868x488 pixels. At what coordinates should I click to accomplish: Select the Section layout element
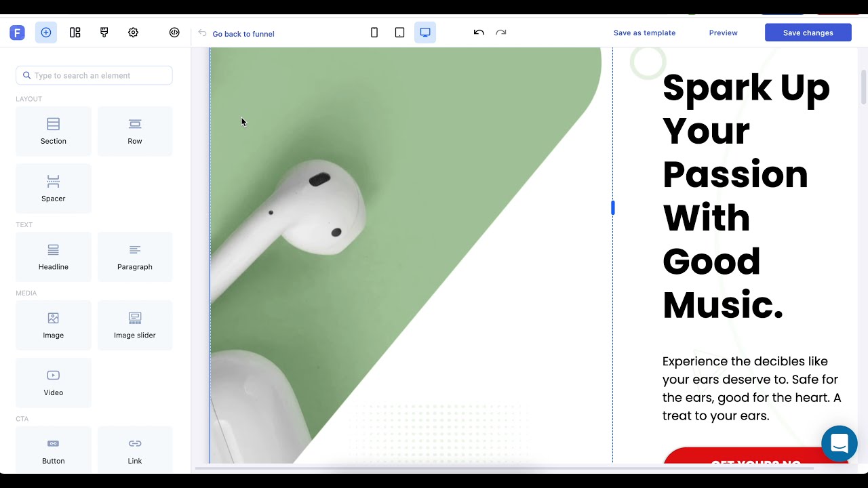pyautogui.click(x=54, y=131)
